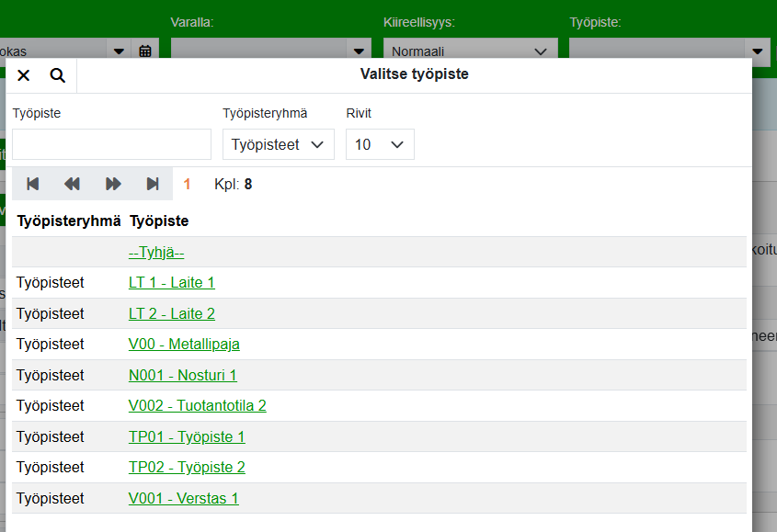Choose LT 1 - Laite 1

[x=171, y=283]
